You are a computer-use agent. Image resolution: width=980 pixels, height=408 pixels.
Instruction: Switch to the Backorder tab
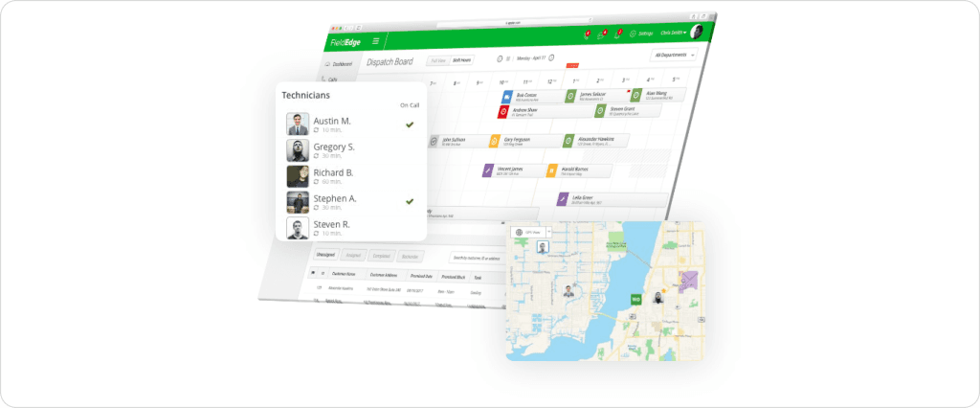410,257
